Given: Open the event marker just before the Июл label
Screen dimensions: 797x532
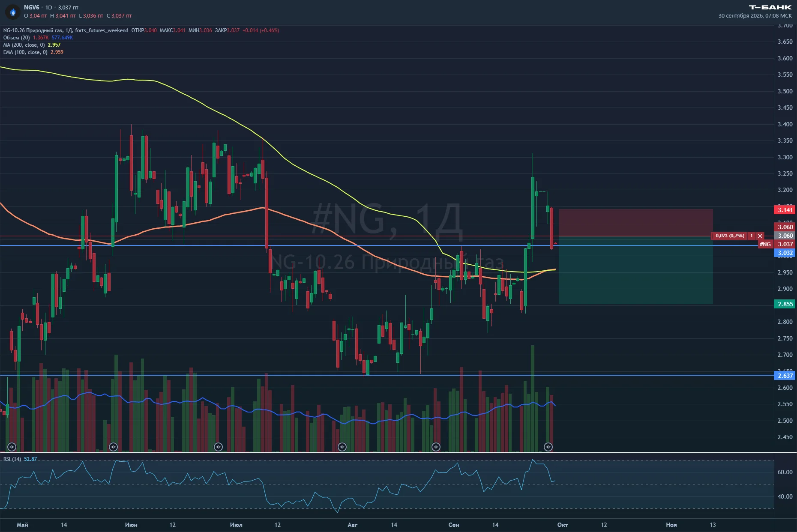Looking at the screenshot, I should [218, 447].
